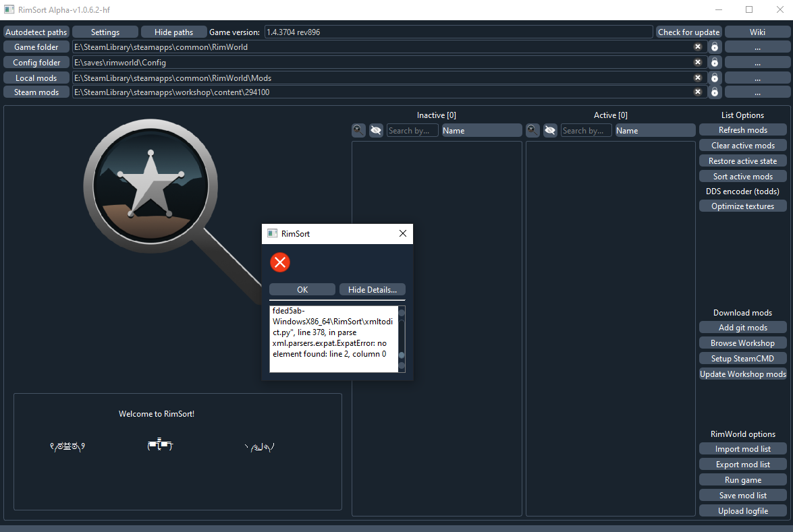Clear the Steam mods path with its X icon
The width and height of the screenshot is (793, 532).
pyautogui.click(x=698, y=92)
